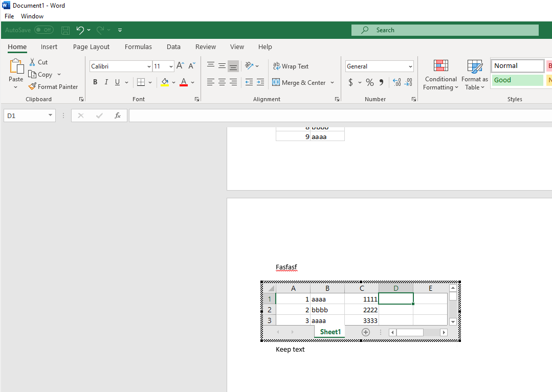Screen dimensions: 552x392
Task: Click Align Right icon
Action: (x=233, y=82)
